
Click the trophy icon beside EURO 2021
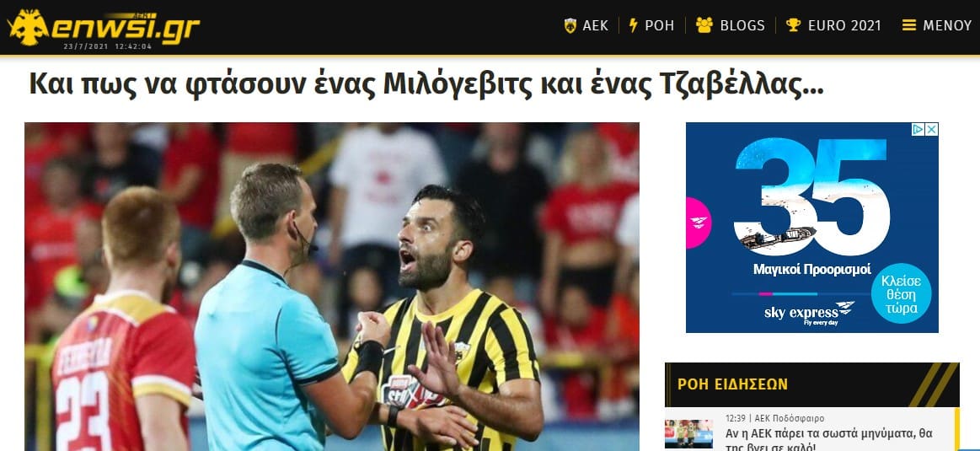pyautogui.click(x=793, y=25)
